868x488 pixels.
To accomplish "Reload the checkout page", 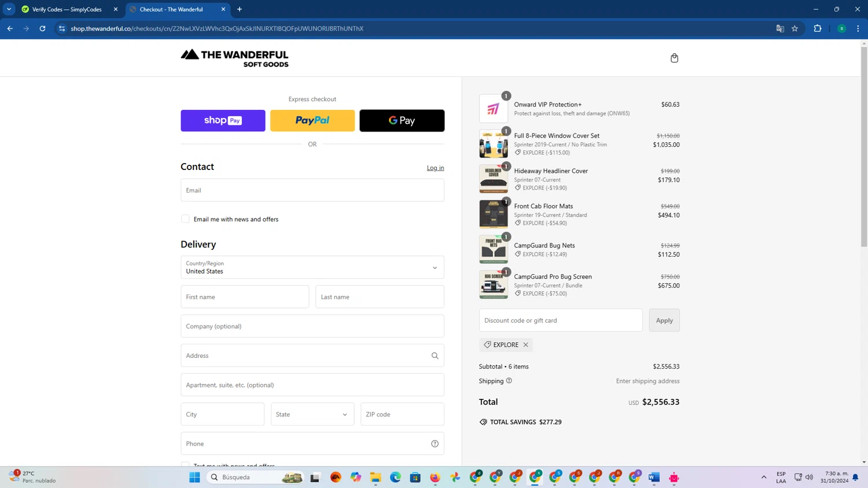I will tap(42, 28).
